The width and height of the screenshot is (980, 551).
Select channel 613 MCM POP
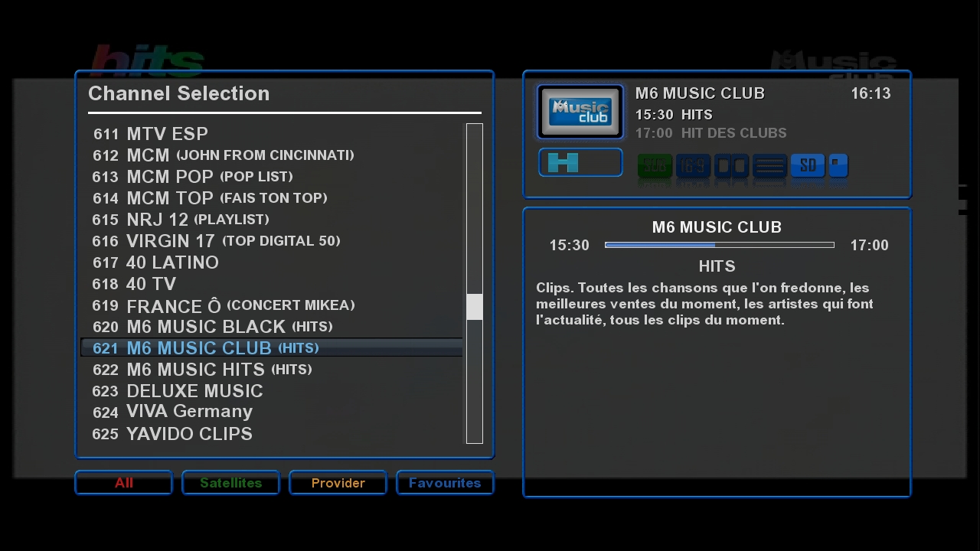tap(272, 177)
